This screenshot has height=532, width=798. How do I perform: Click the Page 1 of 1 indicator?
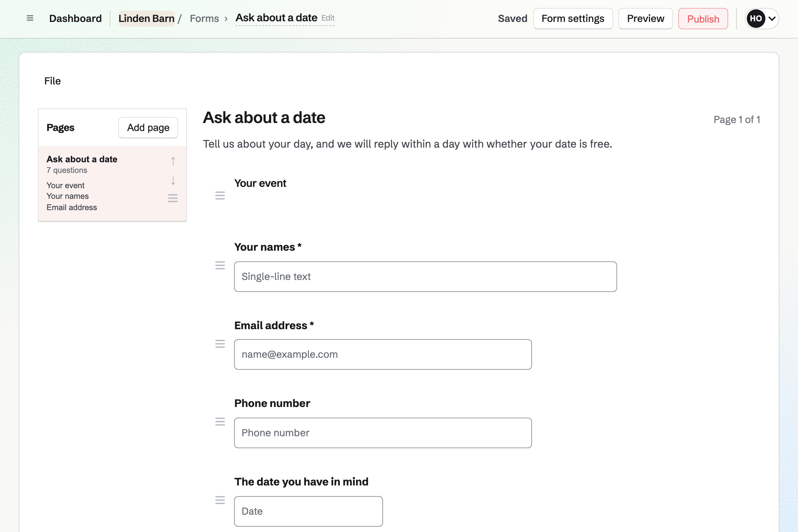click(x=736, y=119)
